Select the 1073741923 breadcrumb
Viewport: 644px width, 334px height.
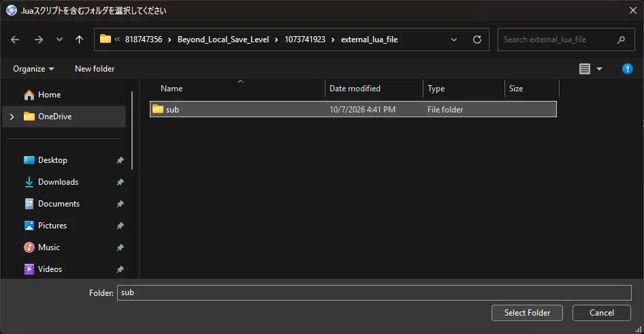(x=305, y=40)
